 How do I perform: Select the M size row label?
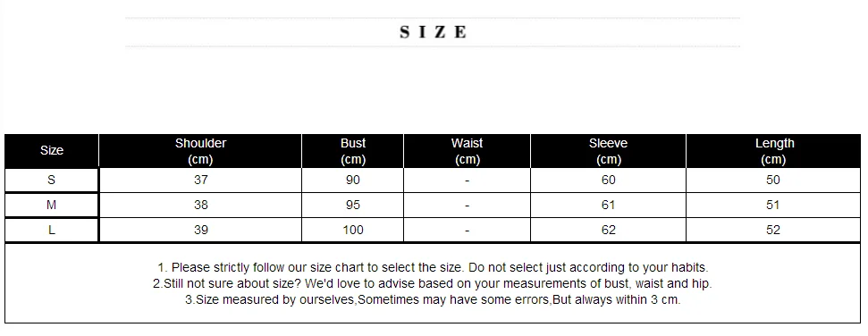pos(52,205)
